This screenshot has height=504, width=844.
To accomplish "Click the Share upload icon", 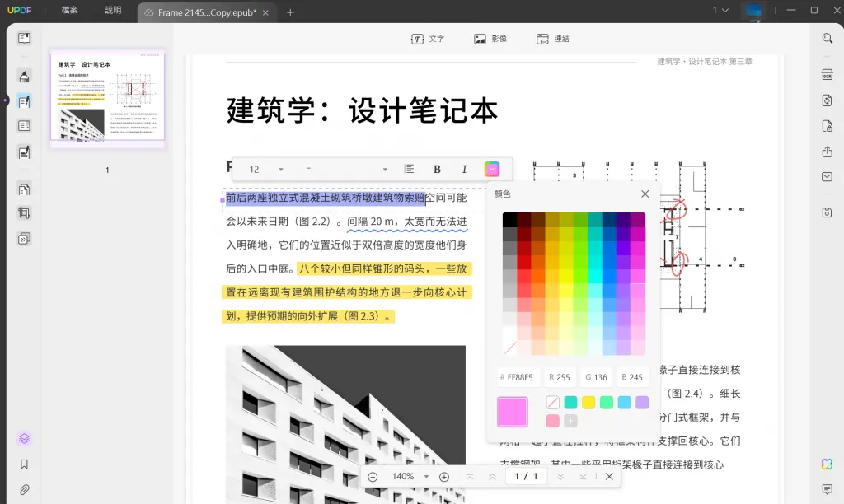I will pos(828,152).
